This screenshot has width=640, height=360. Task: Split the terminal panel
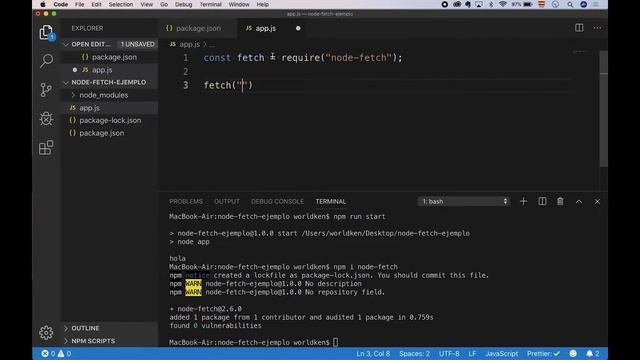(542, 201)
